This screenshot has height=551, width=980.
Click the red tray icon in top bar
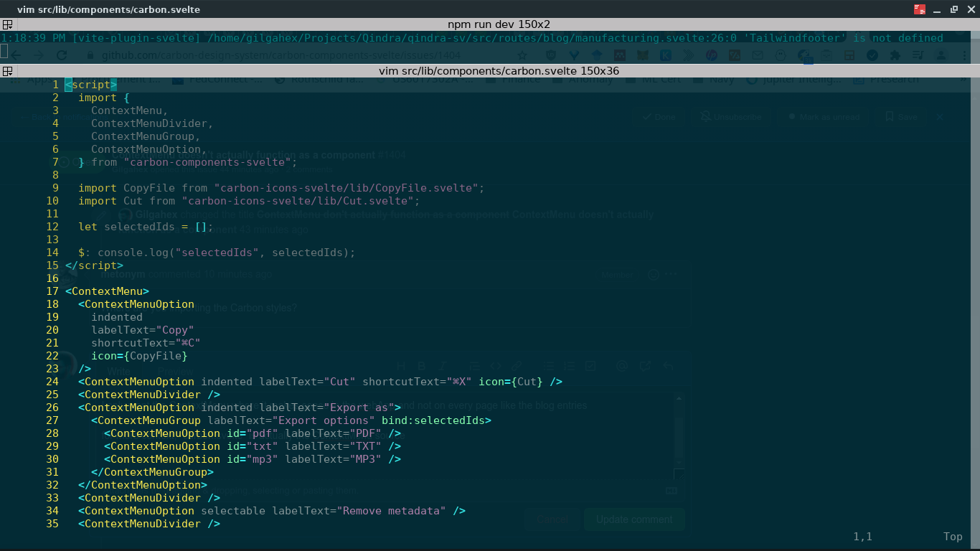coord(920,9)
